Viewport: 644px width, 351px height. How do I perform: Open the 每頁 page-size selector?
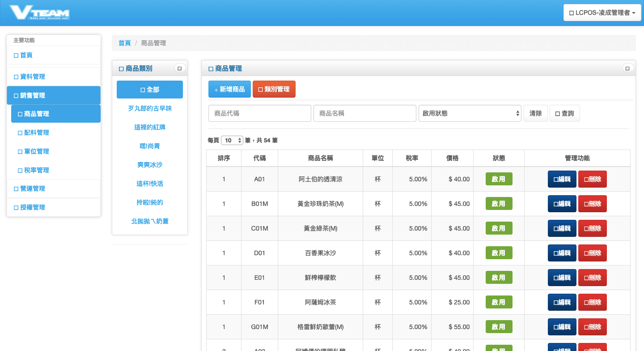click(x=232, y=140)
